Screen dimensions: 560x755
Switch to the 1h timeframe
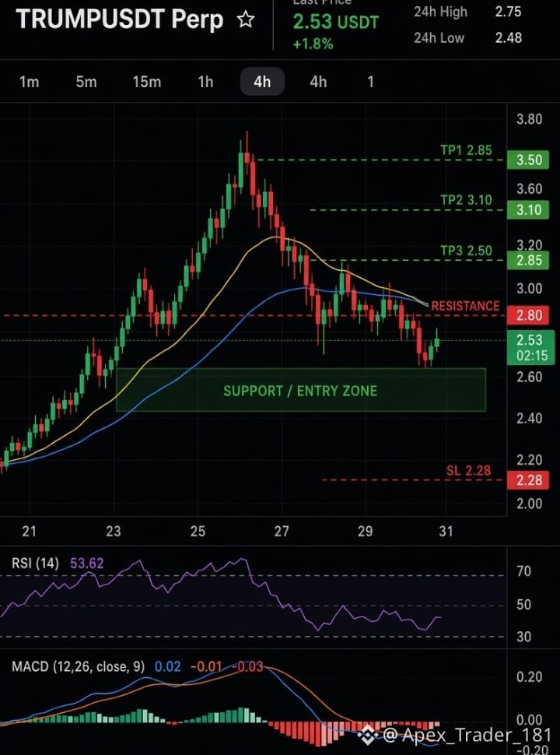click(205, 82)
